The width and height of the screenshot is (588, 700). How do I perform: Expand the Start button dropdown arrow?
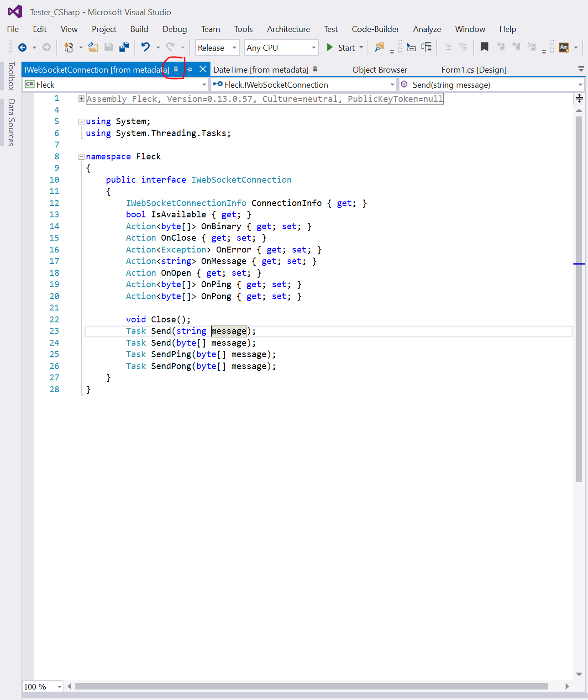tap(362, 47)
